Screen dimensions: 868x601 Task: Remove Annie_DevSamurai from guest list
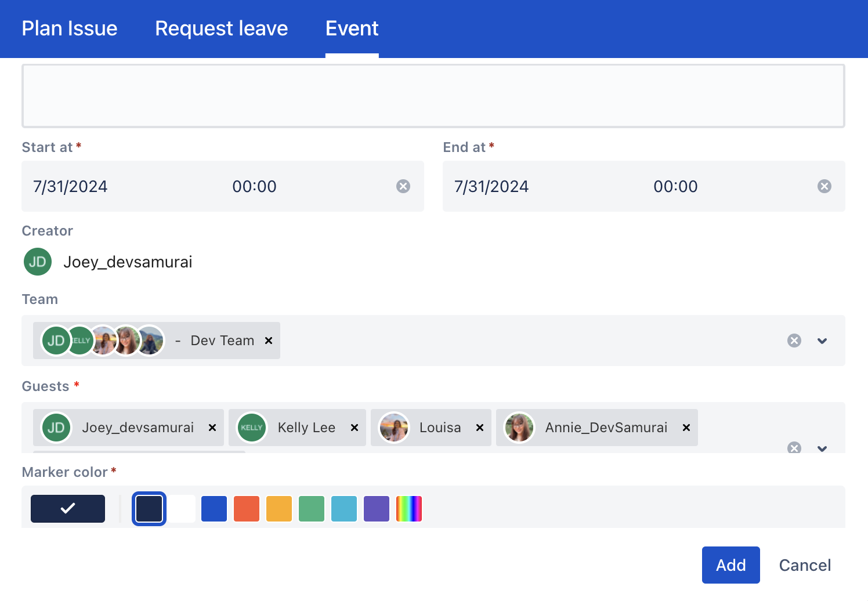(686, 428)
